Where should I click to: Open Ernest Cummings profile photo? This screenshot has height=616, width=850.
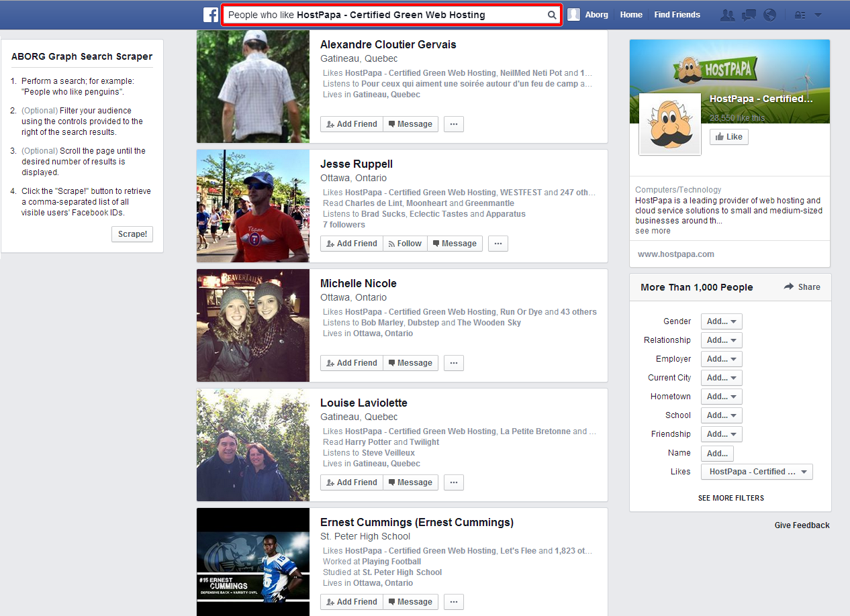pyautogui.click(x=253, y=562)
